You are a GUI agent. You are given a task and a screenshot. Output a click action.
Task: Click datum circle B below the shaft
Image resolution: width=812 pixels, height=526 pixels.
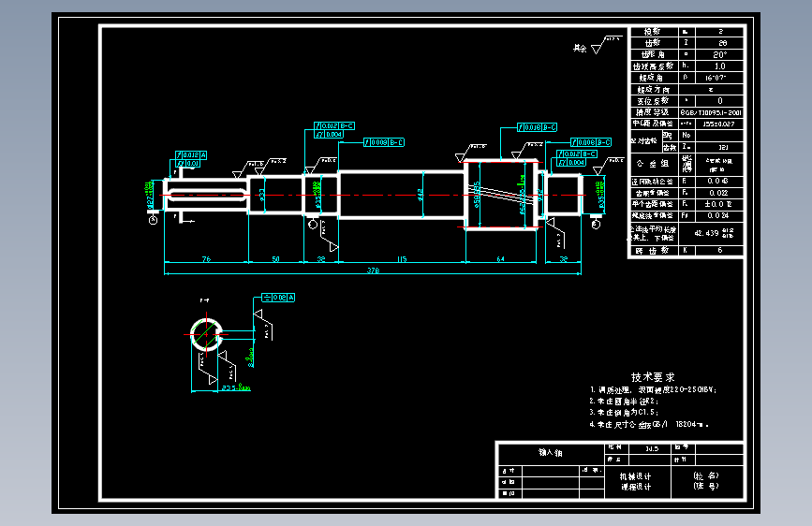[x=313, y=225]
